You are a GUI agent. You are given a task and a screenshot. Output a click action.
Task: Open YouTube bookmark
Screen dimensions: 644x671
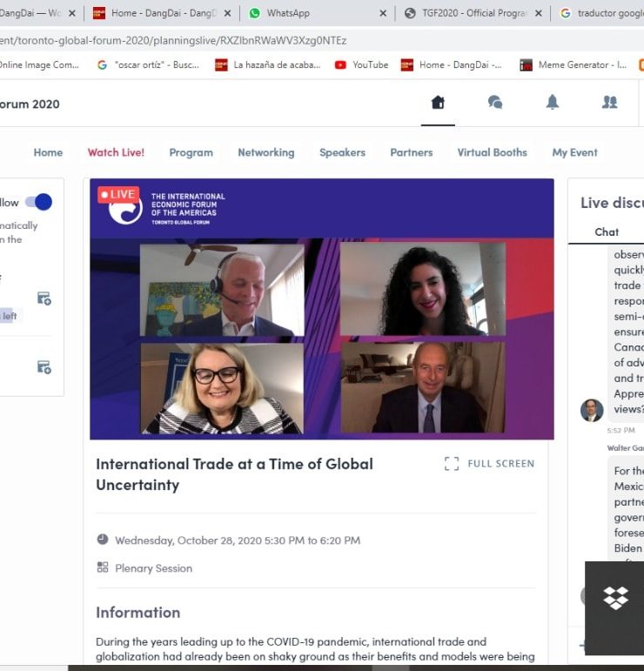click(x=361, y=65)
